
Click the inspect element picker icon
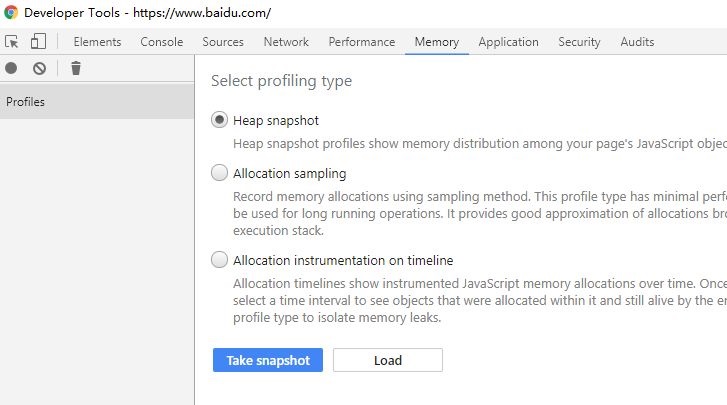pyautogui.click(x=12, y=42)
